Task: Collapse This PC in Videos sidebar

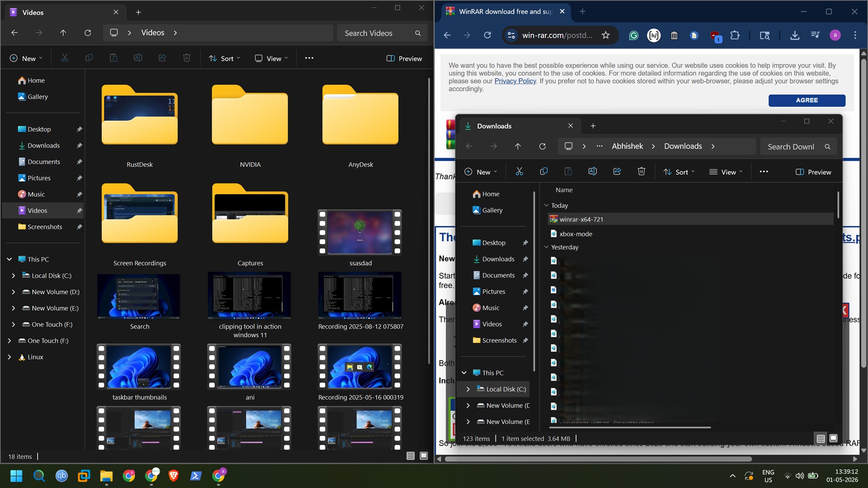Action: (x=9, y=259)
